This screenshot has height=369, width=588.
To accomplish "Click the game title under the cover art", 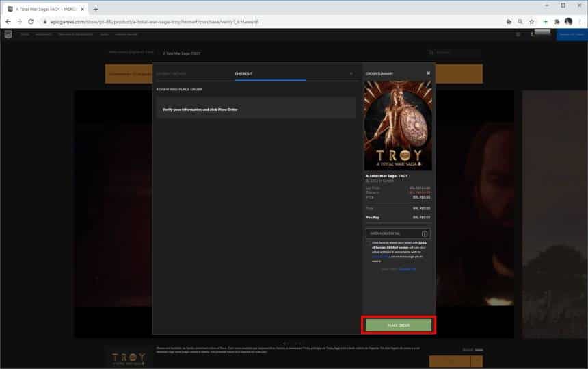I will [x=387, y=176].
